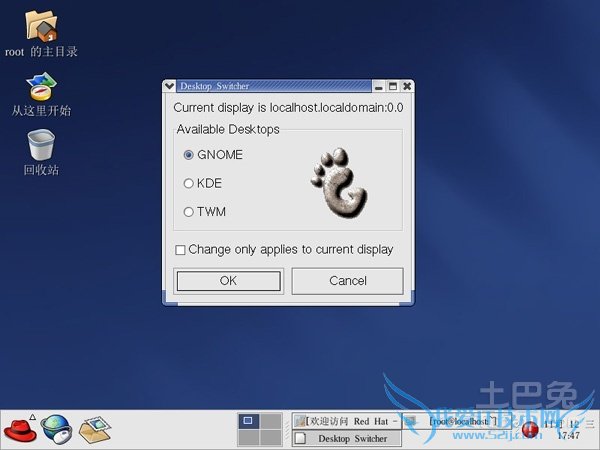Click the Cancel button
Viewport: 600px width, 450px height.
coord(347,281)
